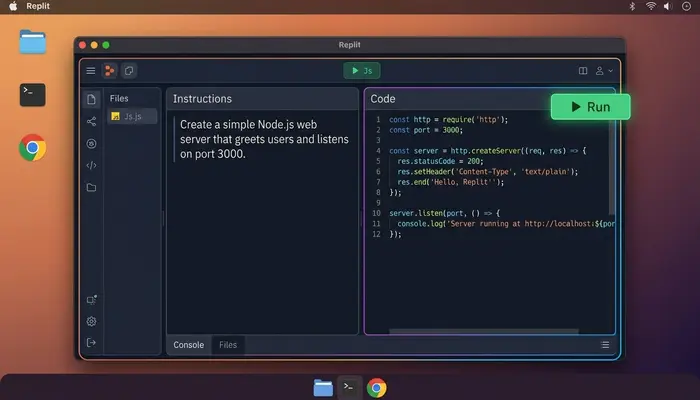700x400 pixels.
Task: Open the Finder folder in the dock
Action: tap(323, 388)
